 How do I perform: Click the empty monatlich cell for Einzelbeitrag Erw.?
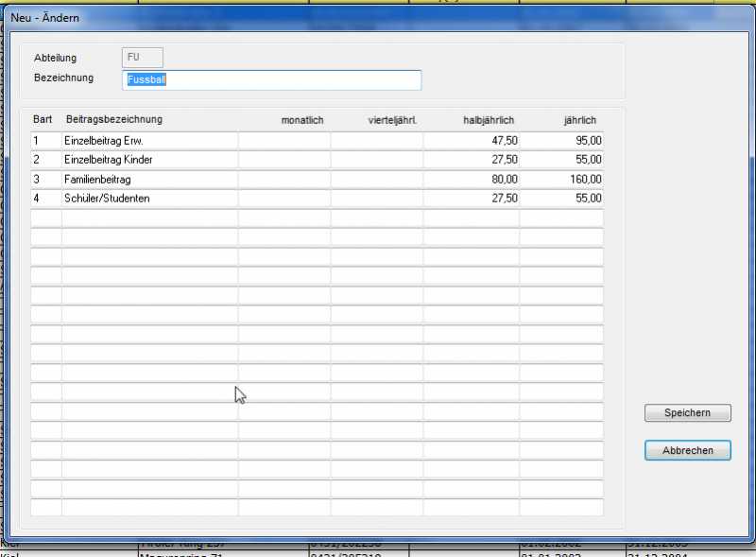tap(284, 141)
